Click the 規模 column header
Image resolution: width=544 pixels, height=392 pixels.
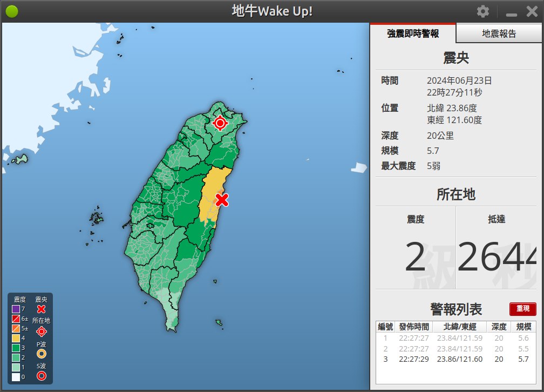click(x=523, y=327)
